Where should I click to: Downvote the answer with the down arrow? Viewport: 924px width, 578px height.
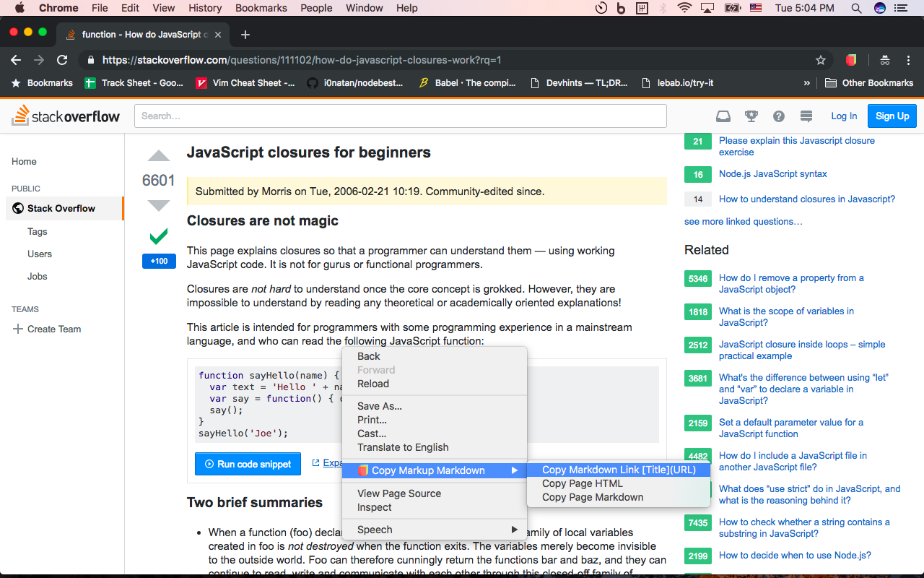click(x=159, y=206)
